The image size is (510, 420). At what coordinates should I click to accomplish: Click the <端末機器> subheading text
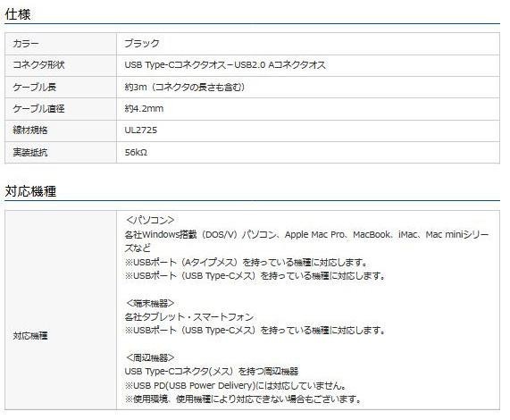click(150, 303)
